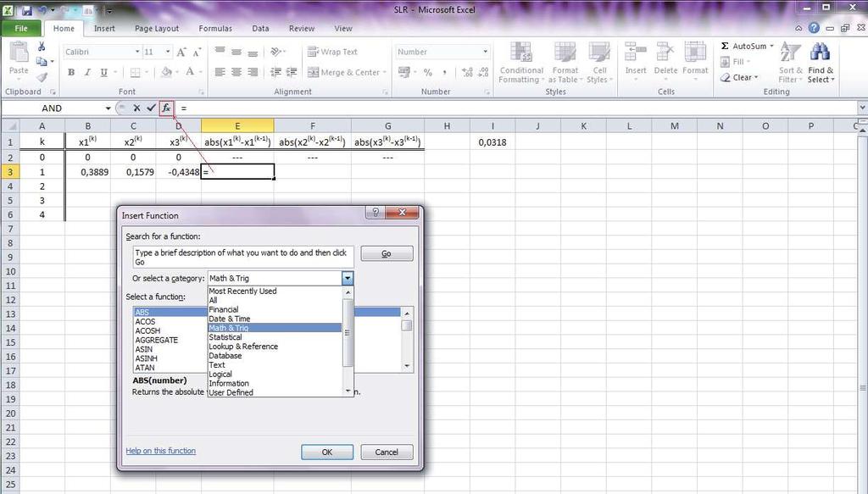Image resolution: width=868 pixels, height=494 pixels.
Task: Toggle bold formatting
Action: 71,73
